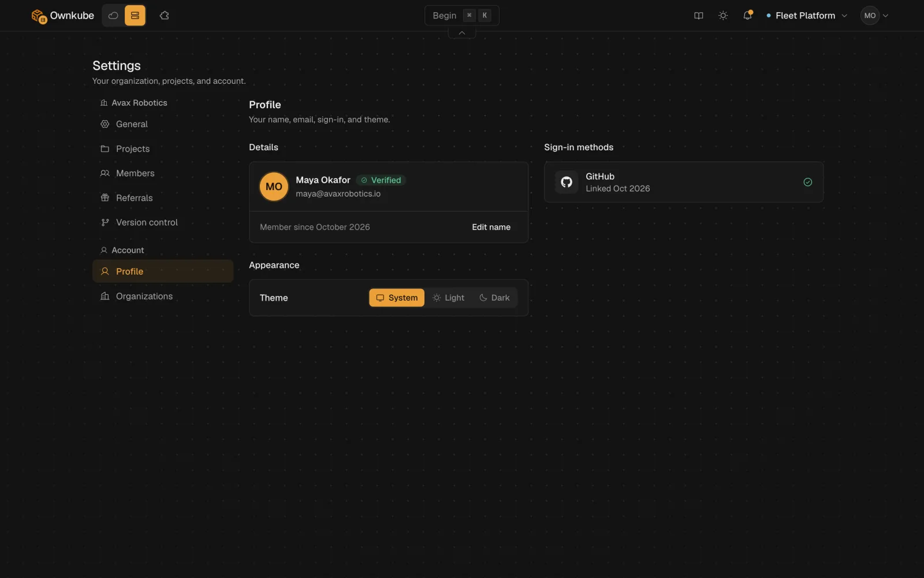
Task: Click the Sign-in methods heading
Action: [x=579, y=147]
